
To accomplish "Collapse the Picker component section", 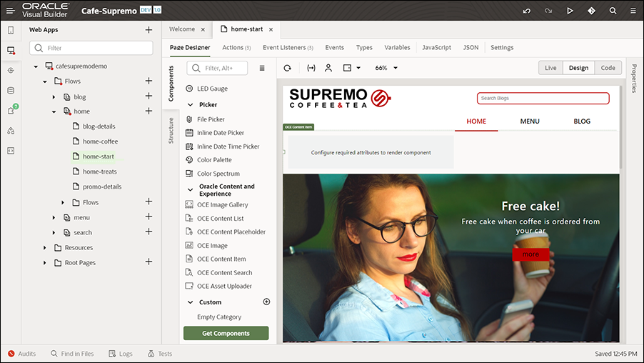I will coord(190,105).
